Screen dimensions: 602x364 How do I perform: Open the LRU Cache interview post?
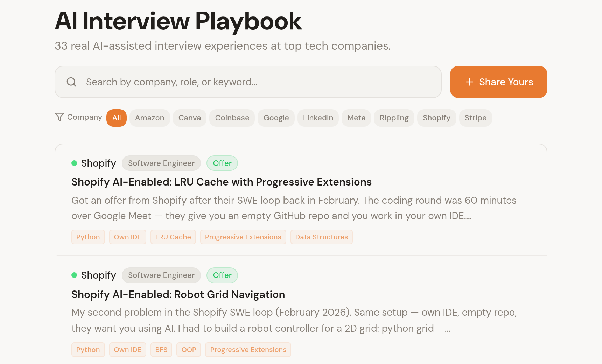pos(222,182)
